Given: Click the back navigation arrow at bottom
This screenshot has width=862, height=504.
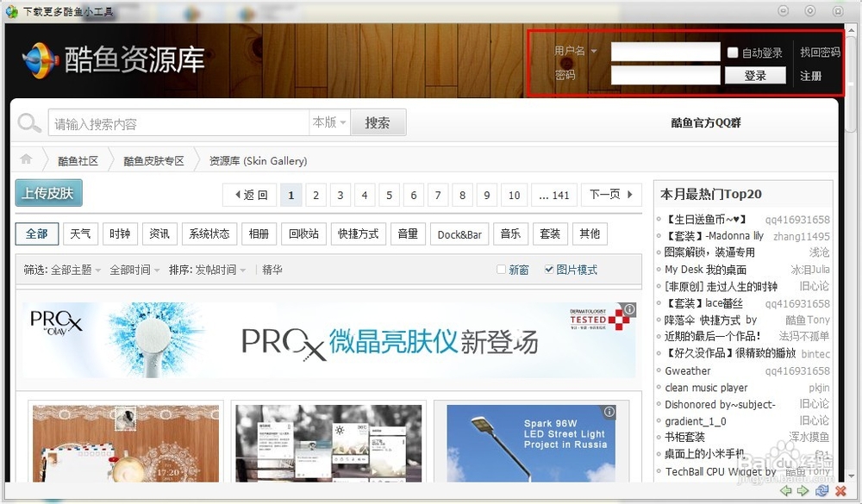Looking at the screenshot, I should [784, 490].
